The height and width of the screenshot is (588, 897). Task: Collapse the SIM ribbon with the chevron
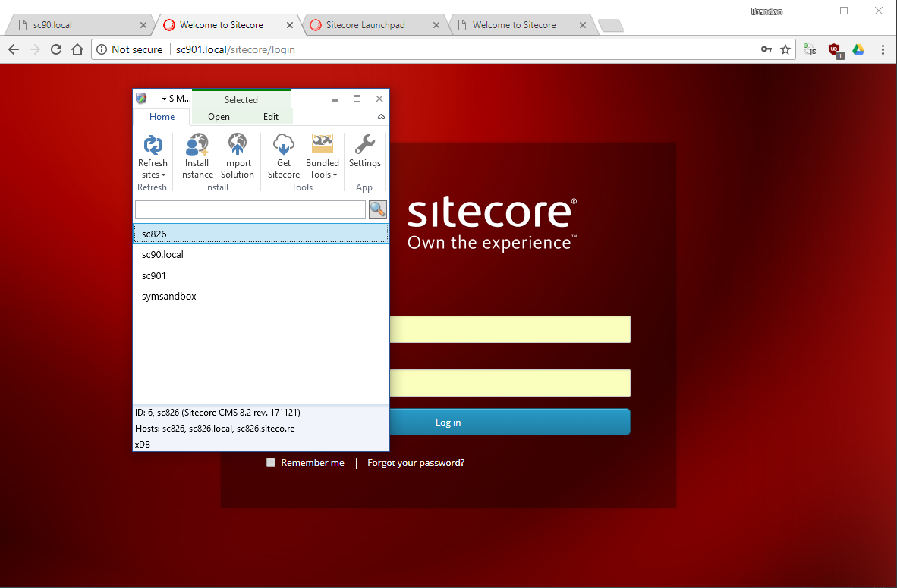coord(381,117)
